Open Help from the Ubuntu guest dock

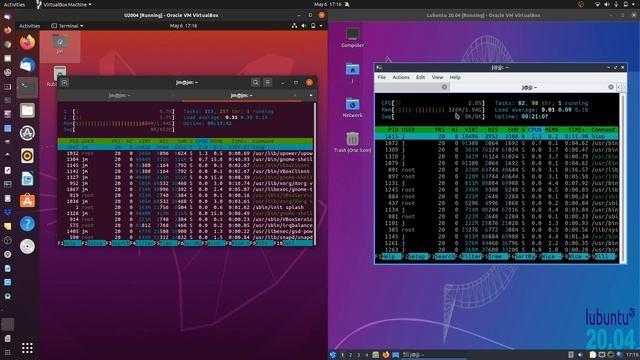[27, 224]
